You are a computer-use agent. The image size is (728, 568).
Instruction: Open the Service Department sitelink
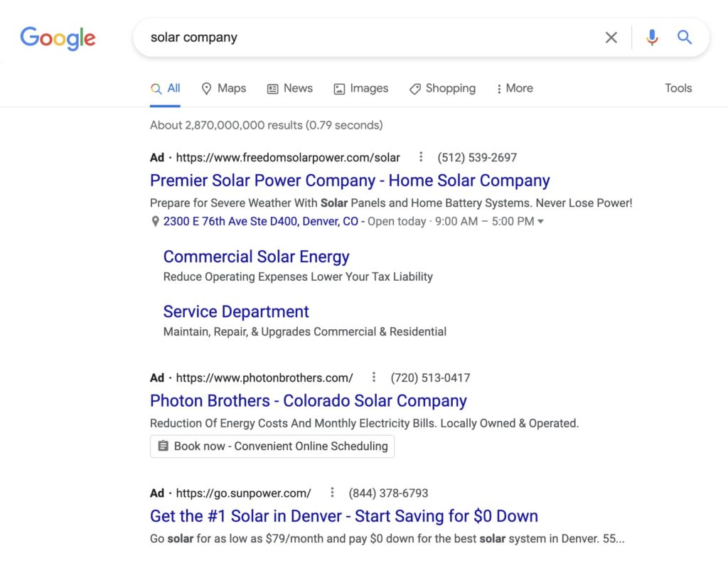coord(236,311)
